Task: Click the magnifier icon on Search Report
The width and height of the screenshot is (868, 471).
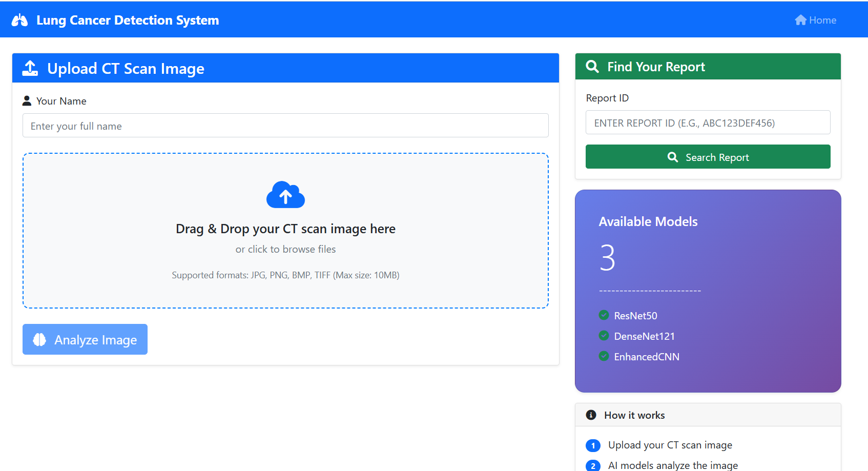Action: 673,157
